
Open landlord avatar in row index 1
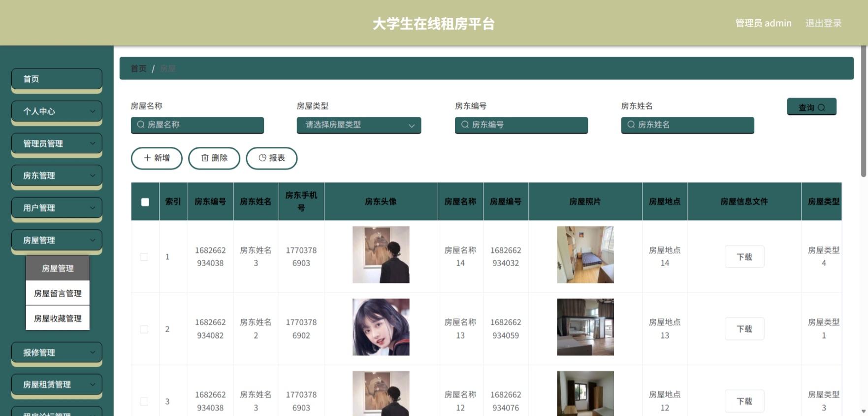381,255
